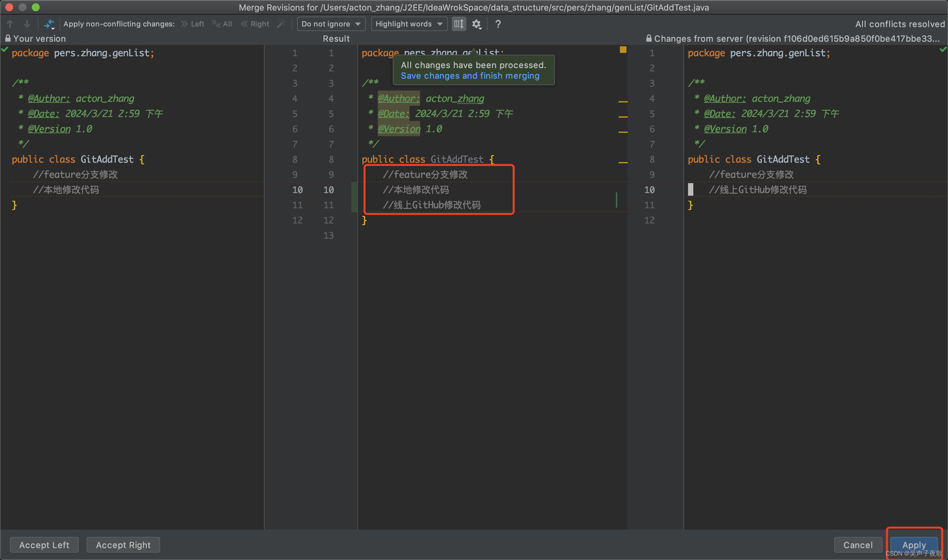Click lock icon beside Your version

[x=8, y=38]
